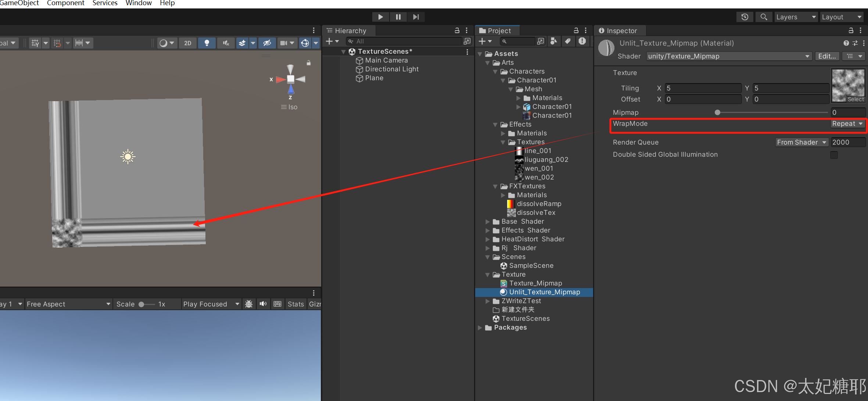Click the Stats button in Game view

tap(295, 304)
